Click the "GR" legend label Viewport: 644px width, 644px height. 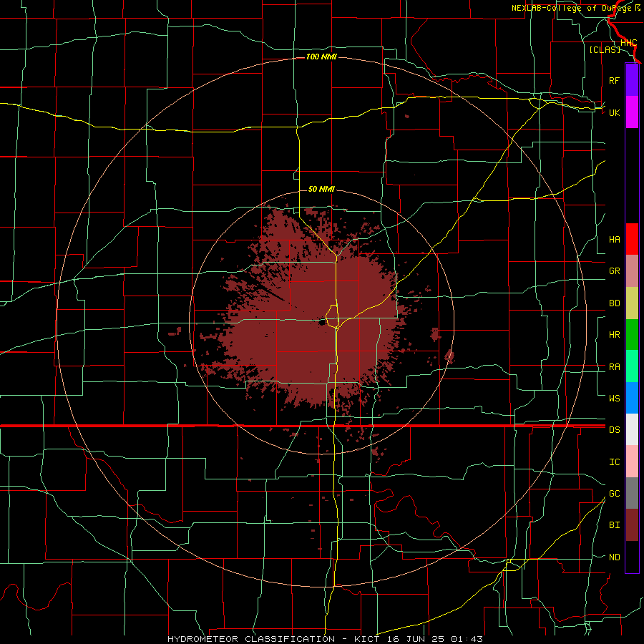[x=614, y=271]
